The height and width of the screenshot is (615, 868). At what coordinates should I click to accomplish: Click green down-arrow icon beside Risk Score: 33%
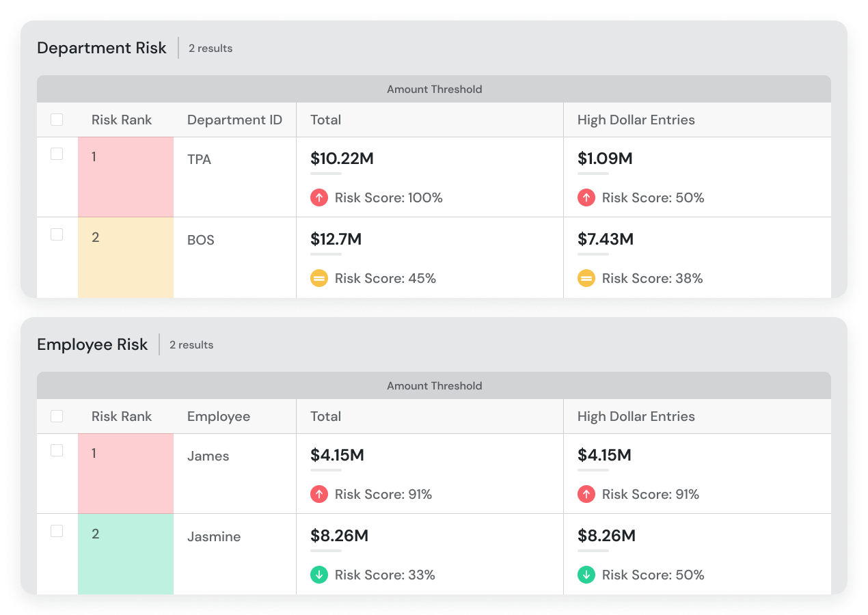(319, 575)
